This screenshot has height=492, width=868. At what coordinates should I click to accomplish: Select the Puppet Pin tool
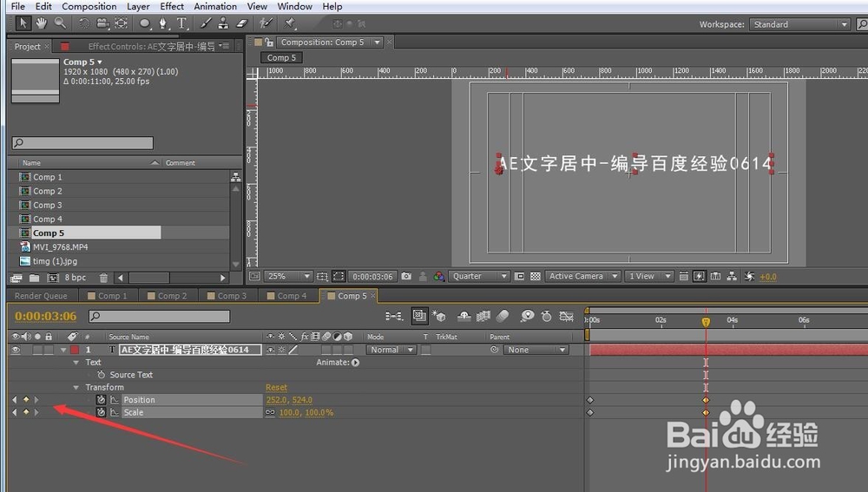(289, 23)
